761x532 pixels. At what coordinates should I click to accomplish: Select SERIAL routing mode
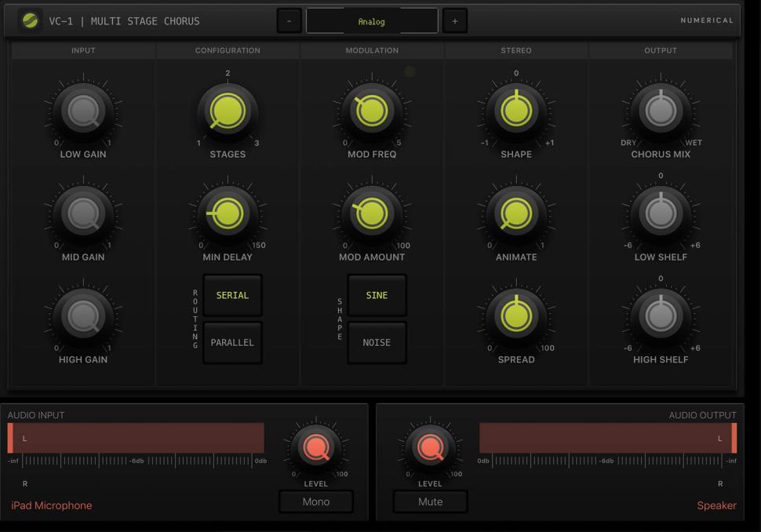232,295
